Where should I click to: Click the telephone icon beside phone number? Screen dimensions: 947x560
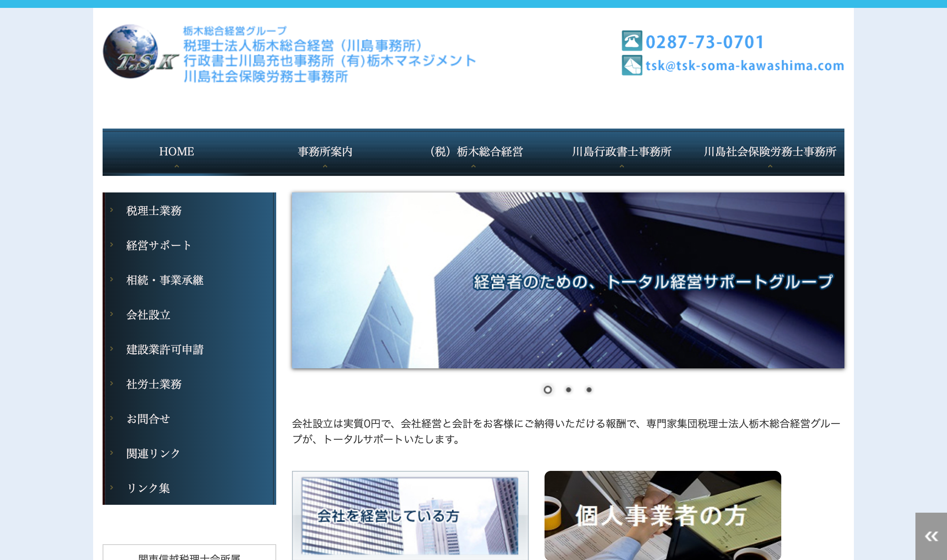tap(632, 41)
